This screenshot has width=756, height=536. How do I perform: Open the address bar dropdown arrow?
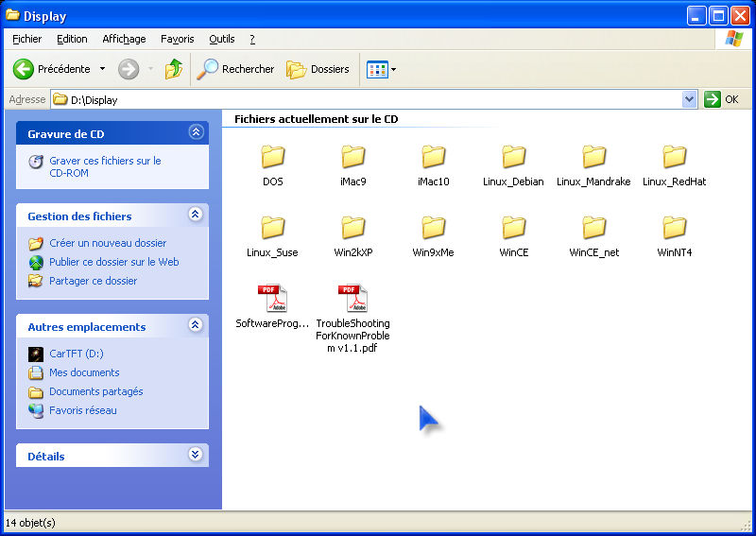pyautogui.click(x=689, y=99)
